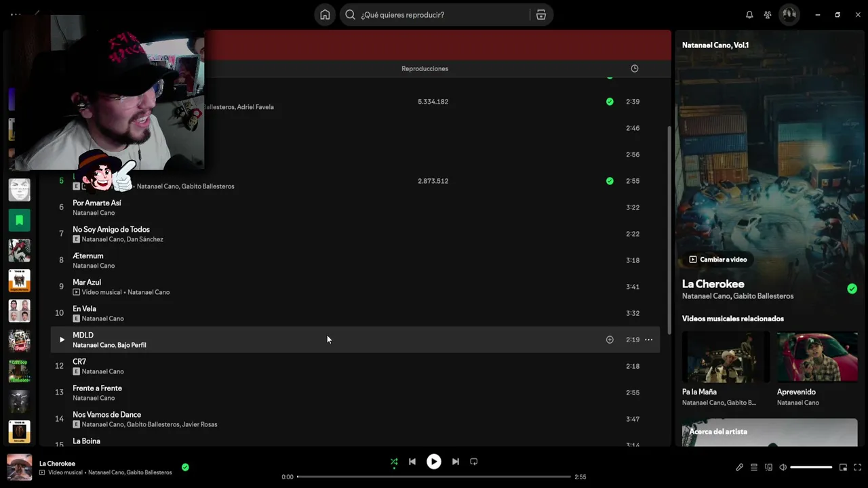Sort by the clock duration column icon
868x488 pixels.
(x=635, y=68)
